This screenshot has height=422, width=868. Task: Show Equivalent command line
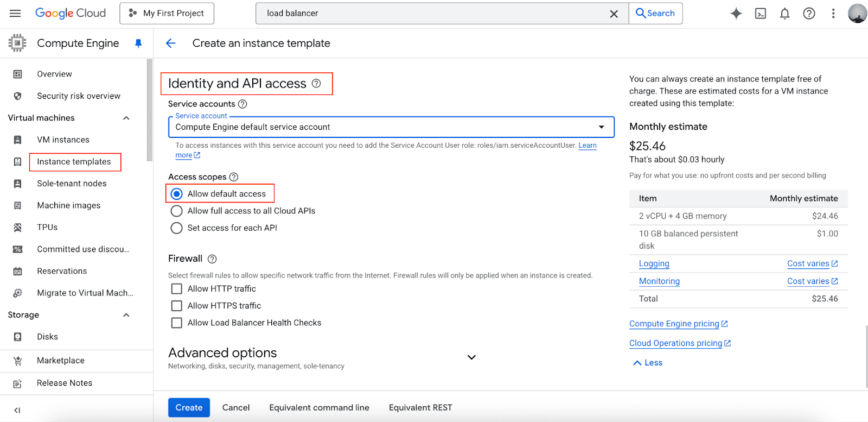[x=319, y=407]
